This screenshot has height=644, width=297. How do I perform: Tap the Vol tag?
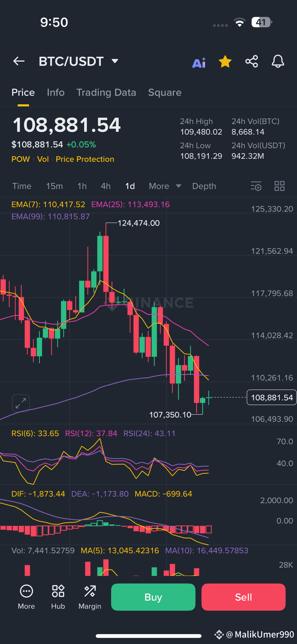coord(43,159)
